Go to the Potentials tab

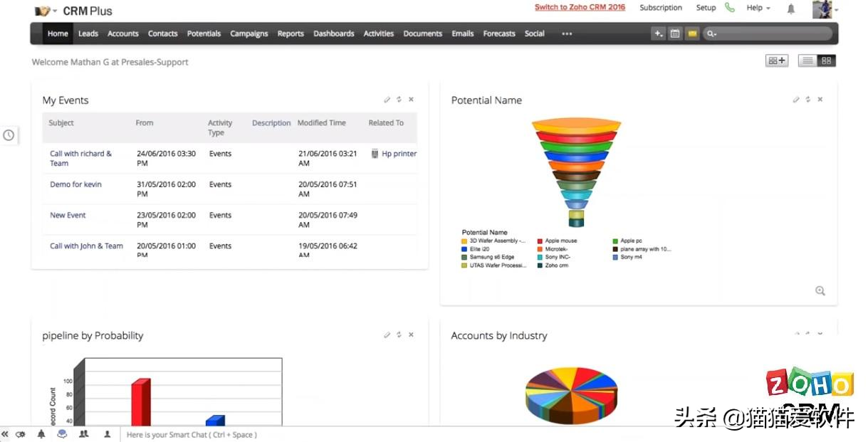point(204,33)
